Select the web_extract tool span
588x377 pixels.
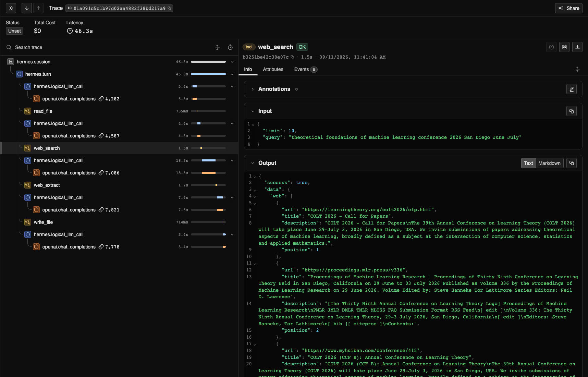119,185
